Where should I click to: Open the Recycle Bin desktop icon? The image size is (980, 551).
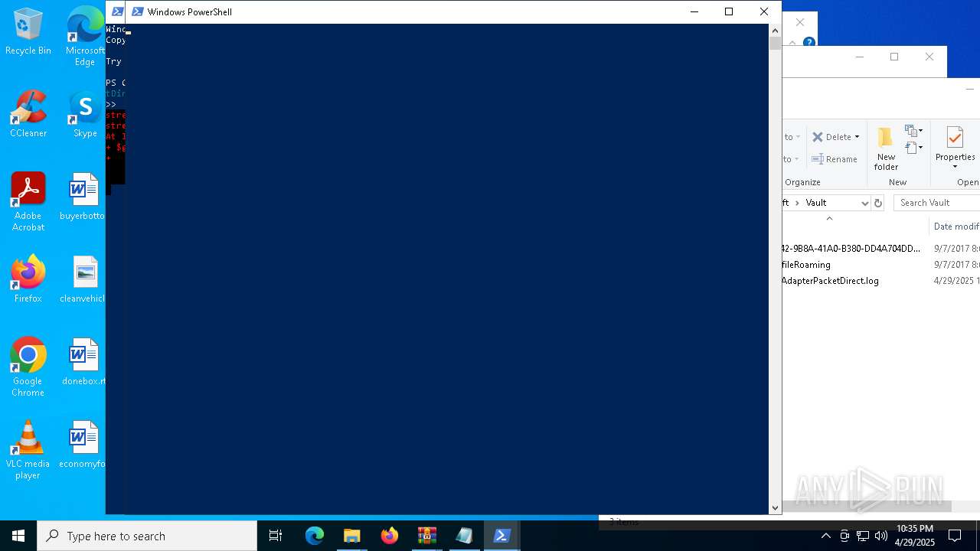click(28, 31)
